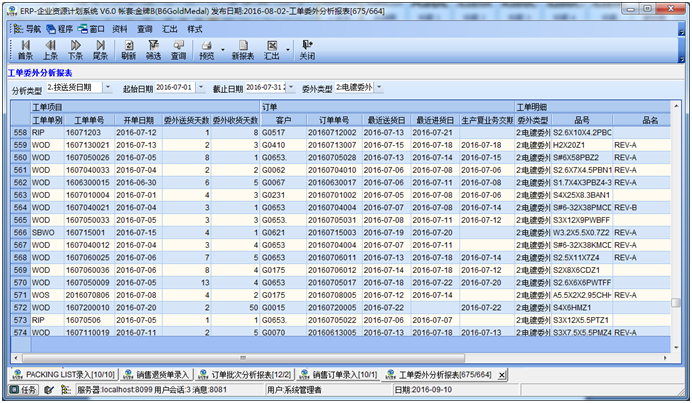Jump to last record with 尾条 icon
Screen dimensions: 692x403
coord(101,50)
